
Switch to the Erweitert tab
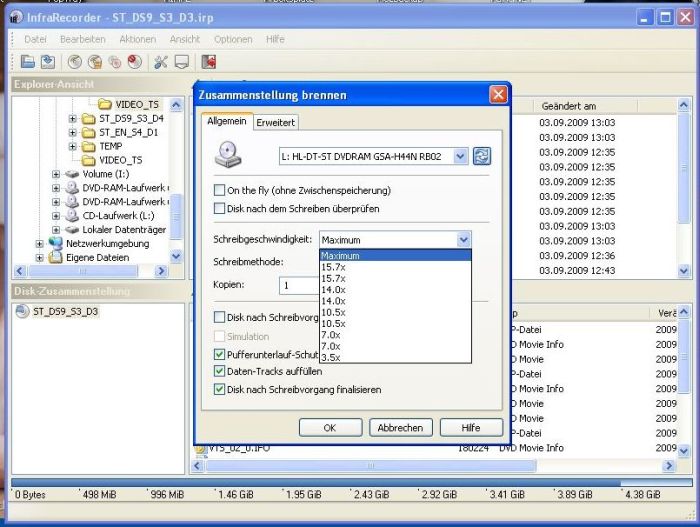(275, 122)
